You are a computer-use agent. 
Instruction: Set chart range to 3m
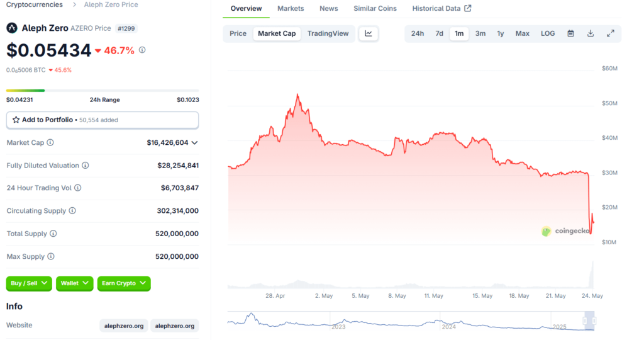[480, 34]
